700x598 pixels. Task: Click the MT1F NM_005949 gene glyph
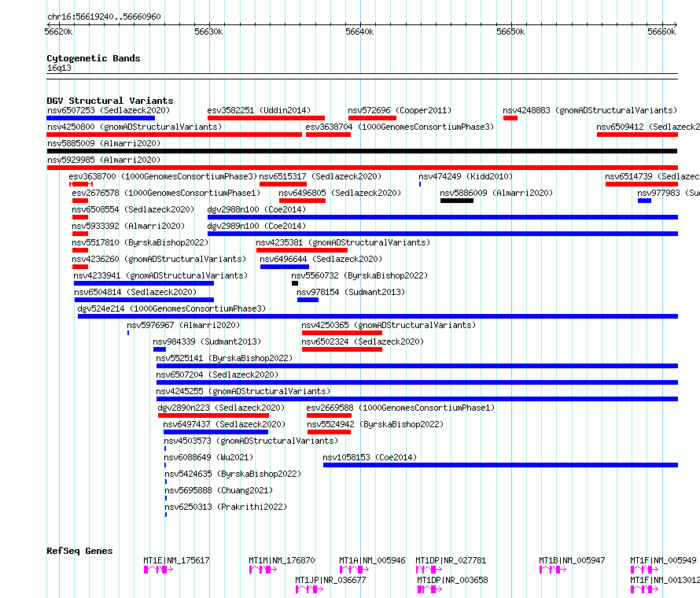(x=644, y=570)
